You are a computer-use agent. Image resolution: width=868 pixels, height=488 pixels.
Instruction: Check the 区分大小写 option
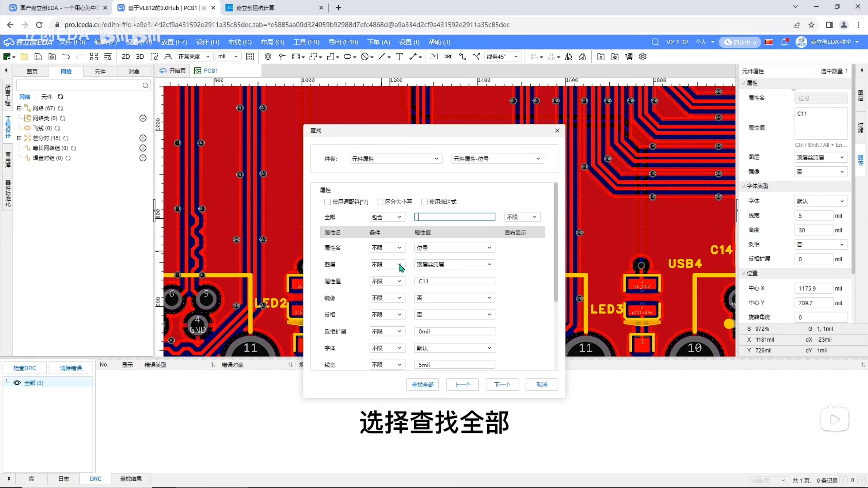(380, 202)
